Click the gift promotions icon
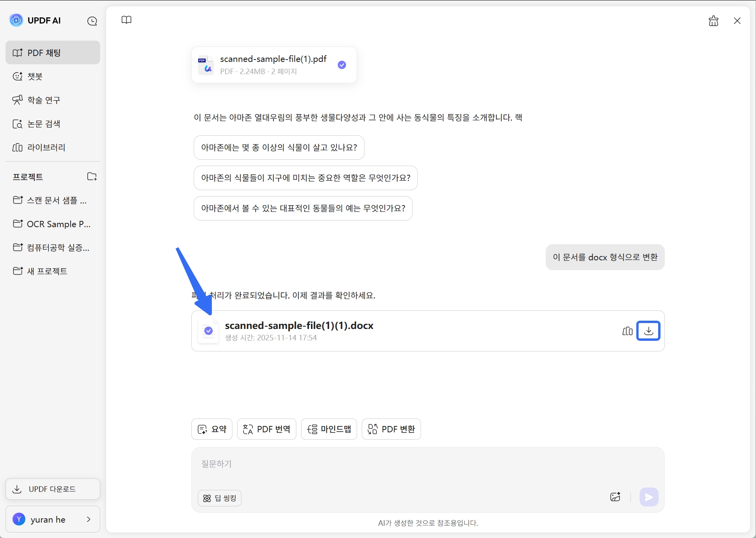The image size is (756, 538). (713, 21)
